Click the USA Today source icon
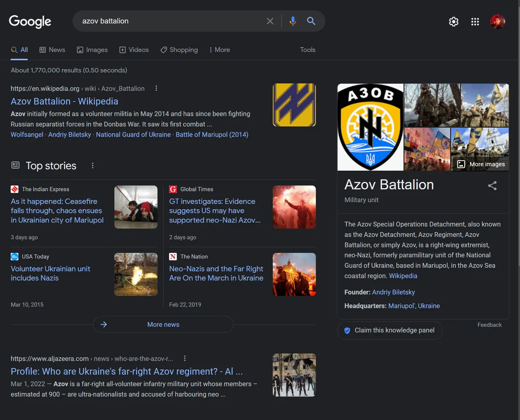 click(15, 256)
